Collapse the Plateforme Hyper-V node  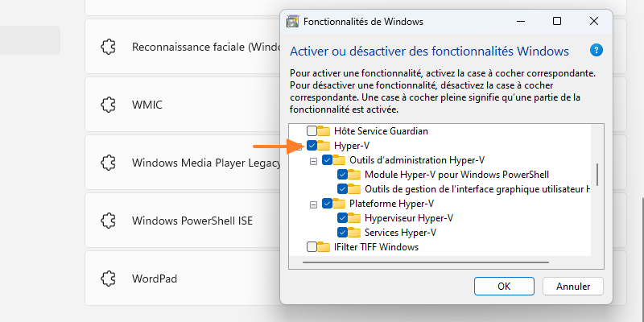point(313,204)
